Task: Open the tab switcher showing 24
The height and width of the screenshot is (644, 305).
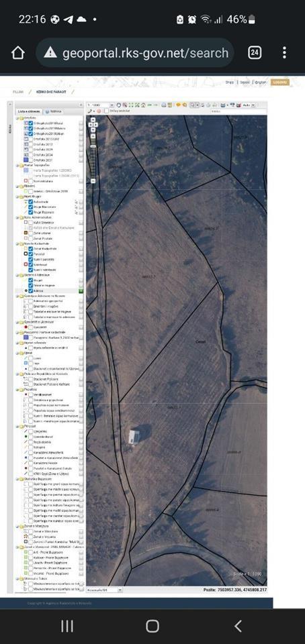Action: (255, 52)
